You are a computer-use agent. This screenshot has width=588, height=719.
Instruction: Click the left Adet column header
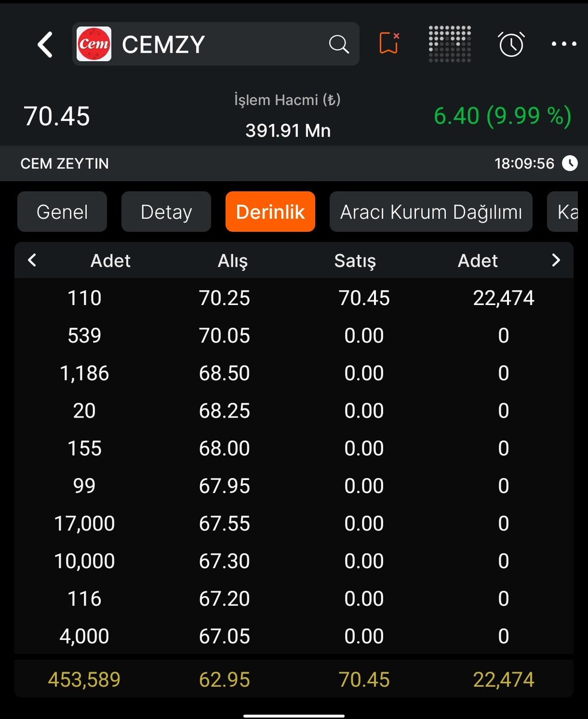pyautogui.click(x=110, y=261)
